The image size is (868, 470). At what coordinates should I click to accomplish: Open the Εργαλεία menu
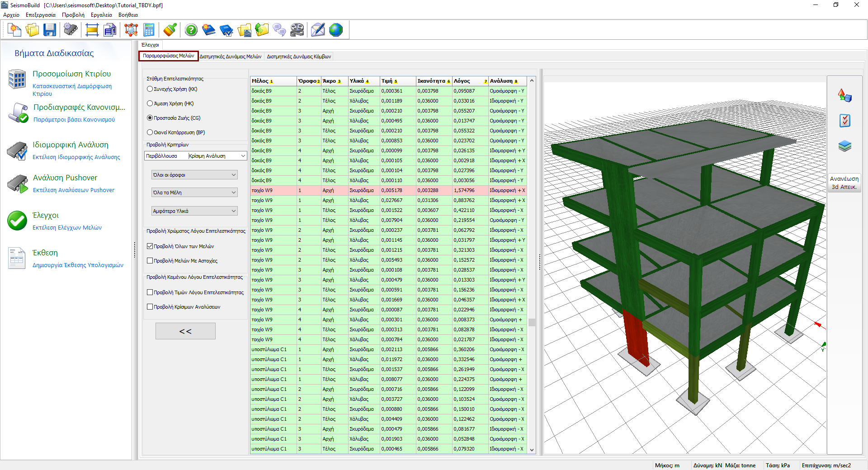(101, 15)
